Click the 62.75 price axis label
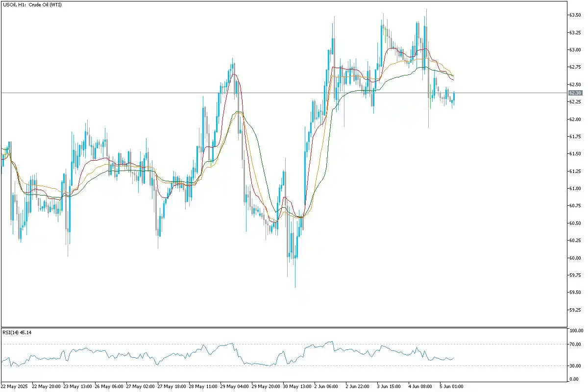 [x=575, y=67]
